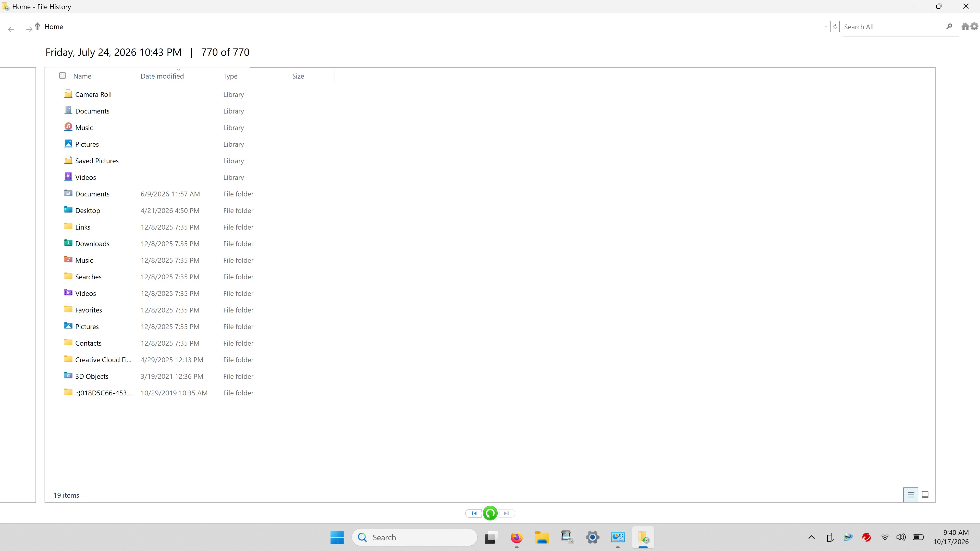Switch to large icons view layout
Image resolution: width=980 pixels, height=551 pixels.
[925, 495]
